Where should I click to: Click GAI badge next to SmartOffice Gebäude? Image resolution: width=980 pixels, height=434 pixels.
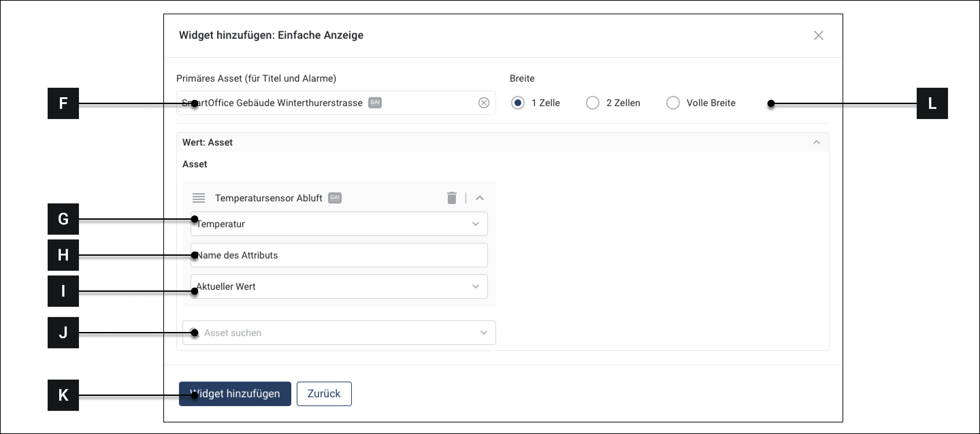[x=375, y=103]
